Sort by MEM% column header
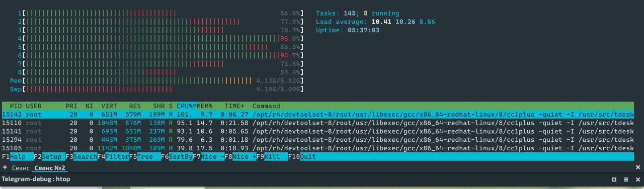Screen dimensions: 644x189 point(204,106)
